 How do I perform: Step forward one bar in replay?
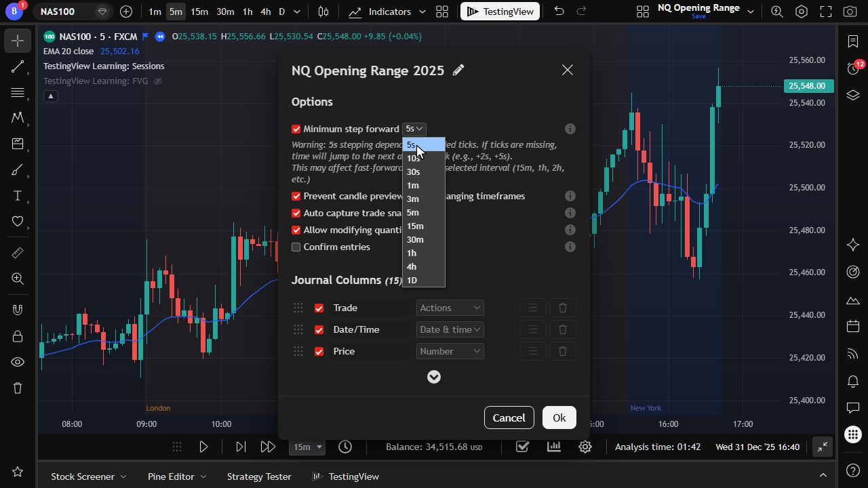(x=241, y=447)
